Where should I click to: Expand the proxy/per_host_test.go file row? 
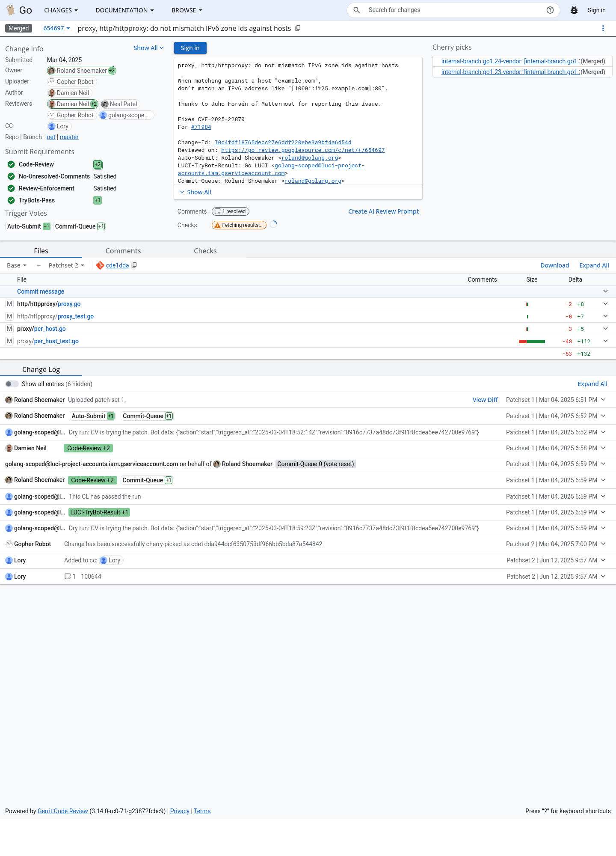point(605,341)
